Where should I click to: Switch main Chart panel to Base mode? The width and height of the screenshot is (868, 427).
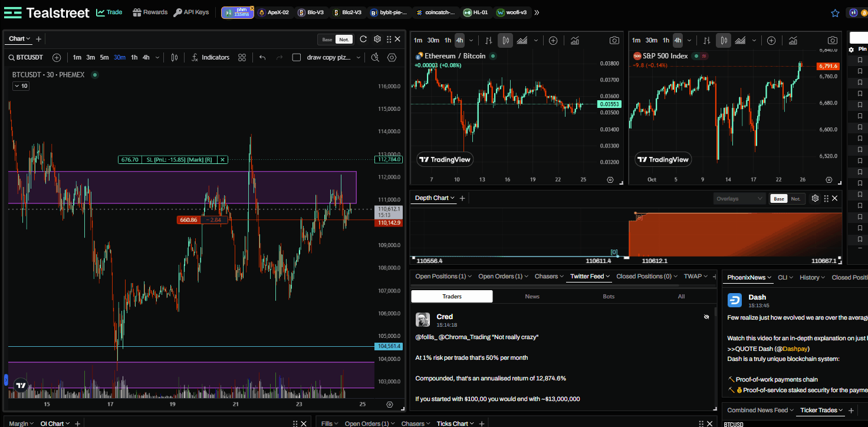point(327,40)
